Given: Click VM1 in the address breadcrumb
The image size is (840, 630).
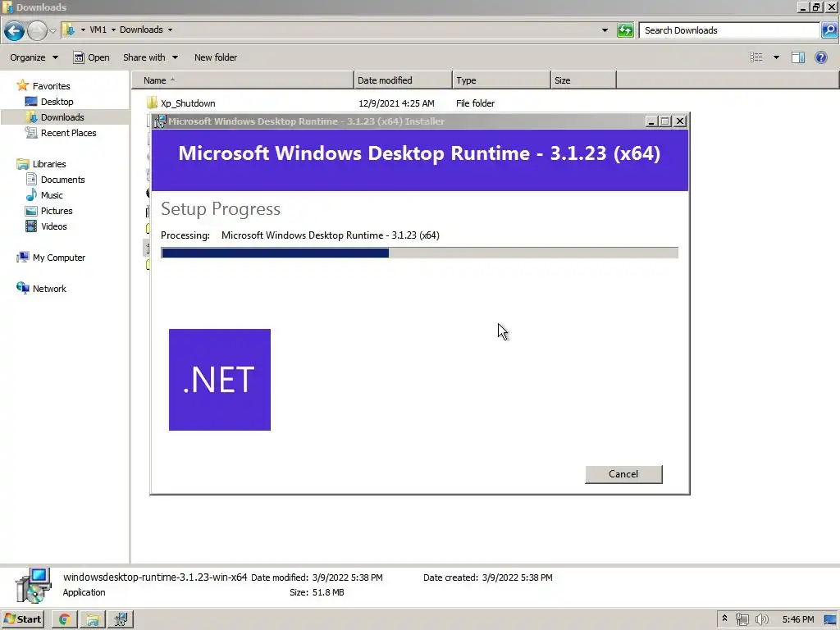Looking at the screenshot, I should click(x=98, y=30).
